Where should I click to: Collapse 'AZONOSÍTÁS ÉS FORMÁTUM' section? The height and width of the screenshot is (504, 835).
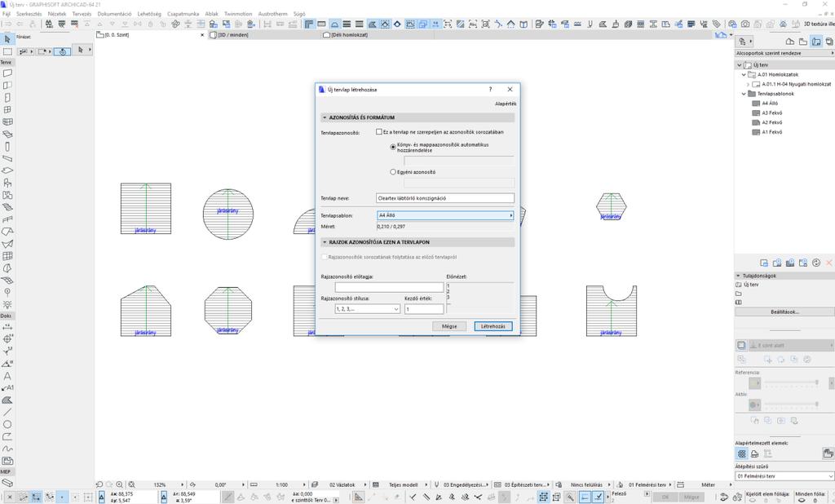(325, 117)
